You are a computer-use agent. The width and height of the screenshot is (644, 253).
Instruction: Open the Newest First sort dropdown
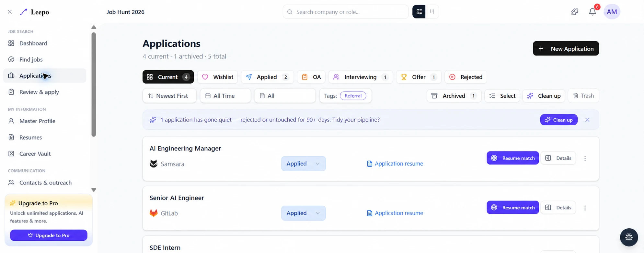coord(169,96)
